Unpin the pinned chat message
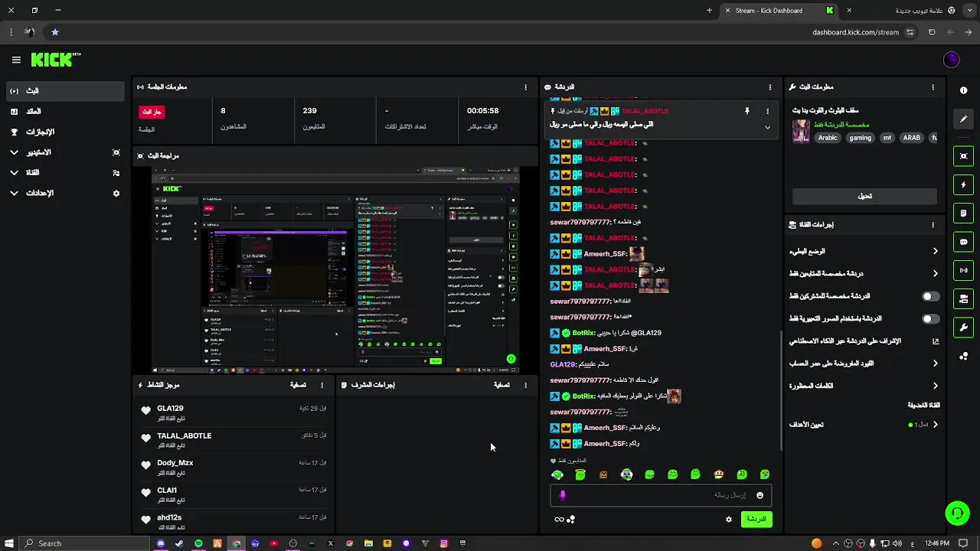Image resolution: width=980 pixels, height=551 pixels. [x=746, y=111]
